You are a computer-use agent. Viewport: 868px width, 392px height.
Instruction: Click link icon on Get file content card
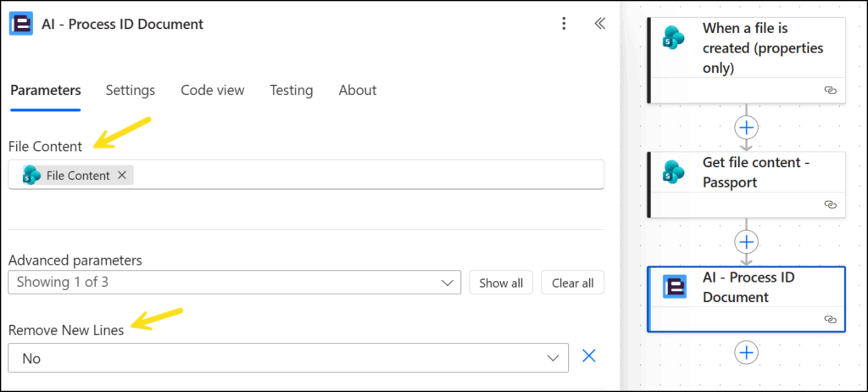tap(830, 204)
